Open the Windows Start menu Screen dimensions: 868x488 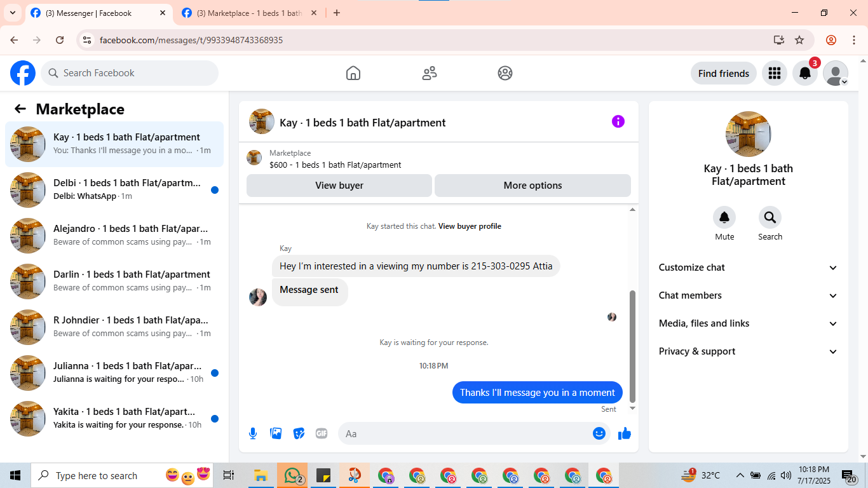[x=15, y=475]
